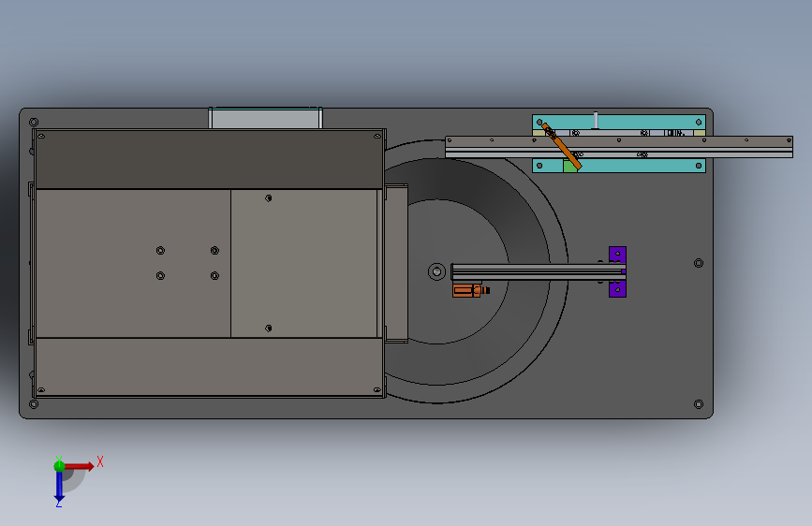
Task: Click the bottom-right hole of the four-hole pattern
Action: pyautogui.click(x=214, y=276)
